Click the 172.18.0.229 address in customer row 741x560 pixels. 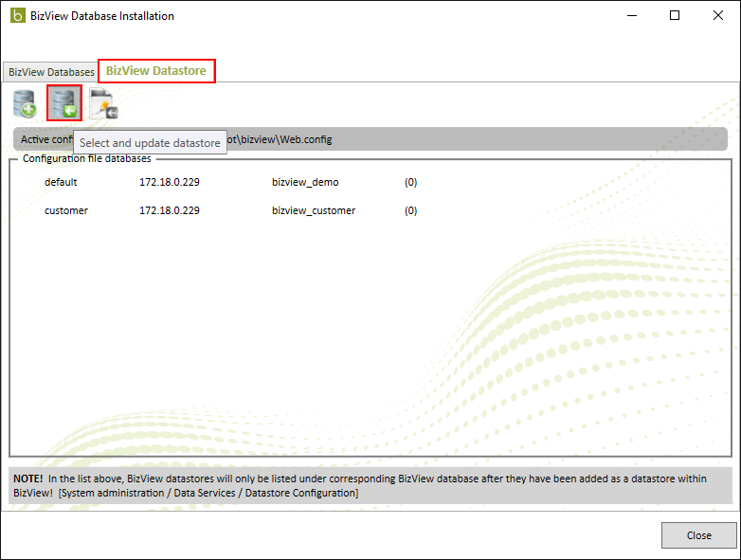pyautogui.click(x=170, y=210)
